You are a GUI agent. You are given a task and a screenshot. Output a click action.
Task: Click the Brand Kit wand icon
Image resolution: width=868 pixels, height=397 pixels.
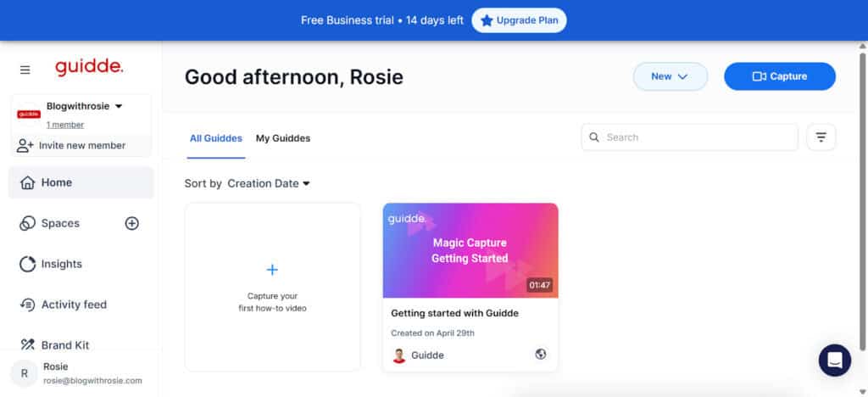pyautogui.click(x=27, y=345)
